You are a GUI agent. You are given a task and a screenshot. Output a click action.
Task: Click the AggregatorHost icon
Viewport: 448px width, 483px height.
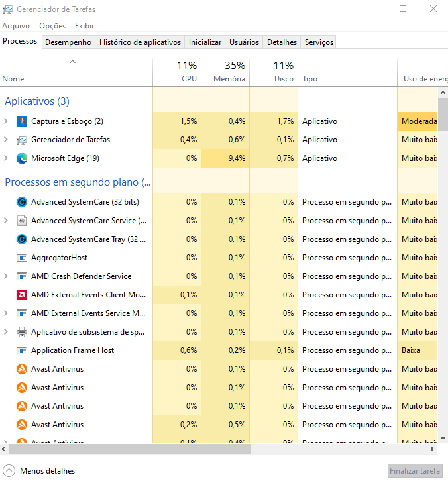(22, 258)
